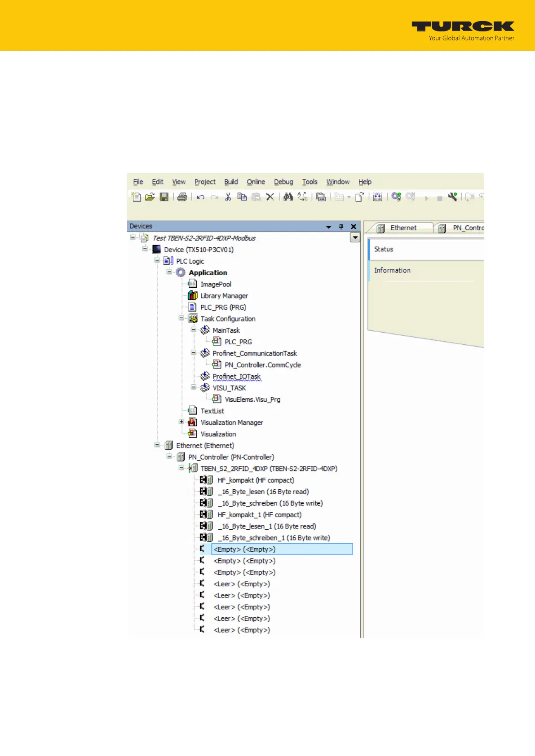Open the Tools menu
This screenshot has height=756, width=535.
click(310, 182)
